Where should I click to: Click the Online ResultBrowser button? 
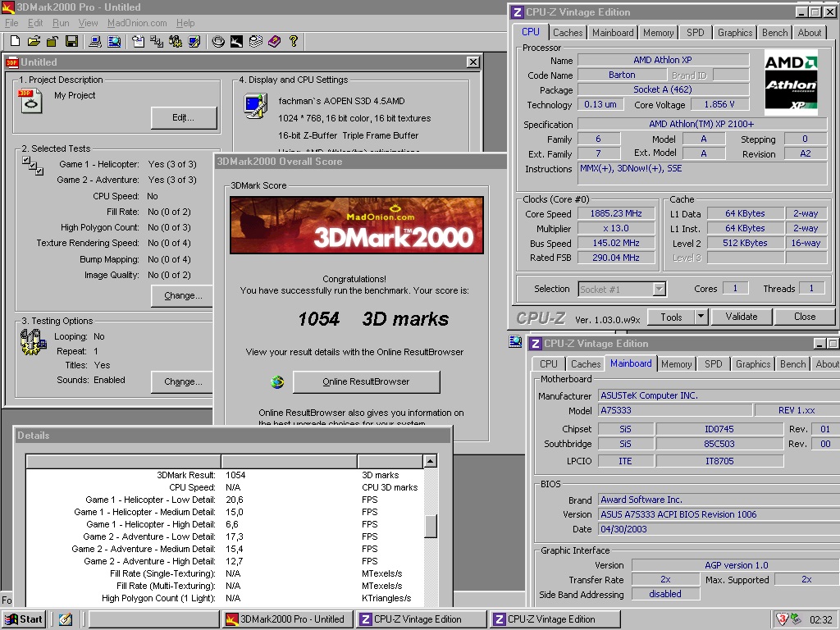(366, 382)
